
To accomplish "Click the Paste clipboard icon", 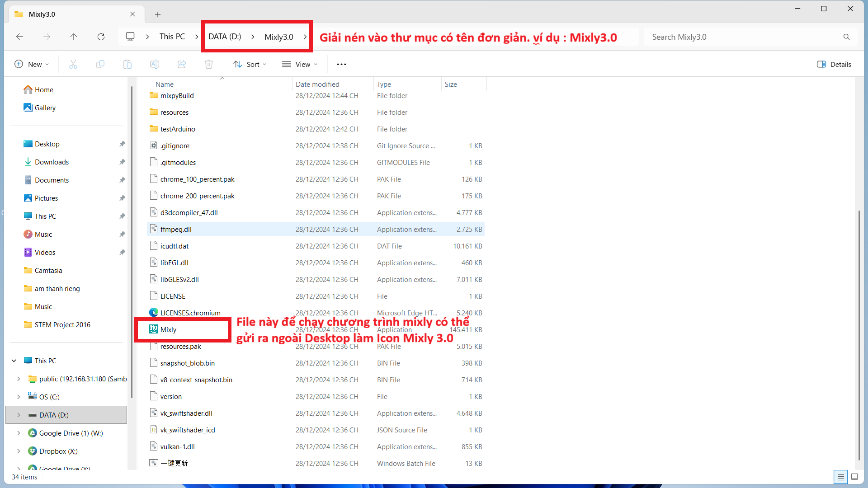I will 127,64.
